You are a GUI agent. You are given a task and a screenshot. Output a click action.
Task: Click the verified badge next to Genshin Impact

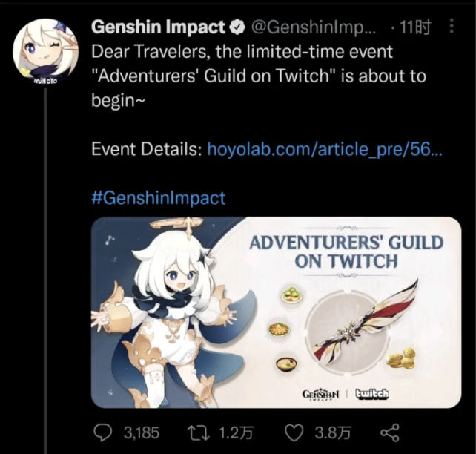(239, 27)
